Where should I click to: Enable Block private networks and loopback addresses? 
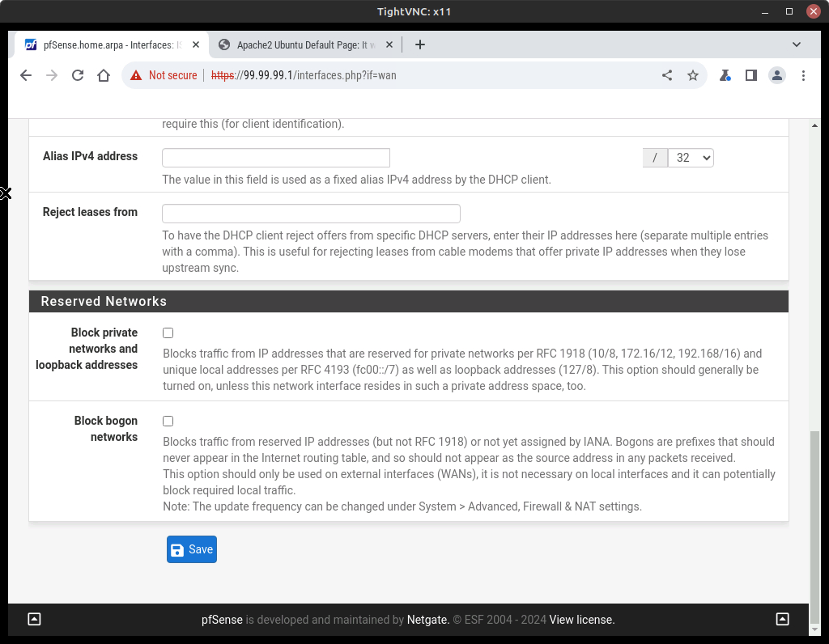168,333
